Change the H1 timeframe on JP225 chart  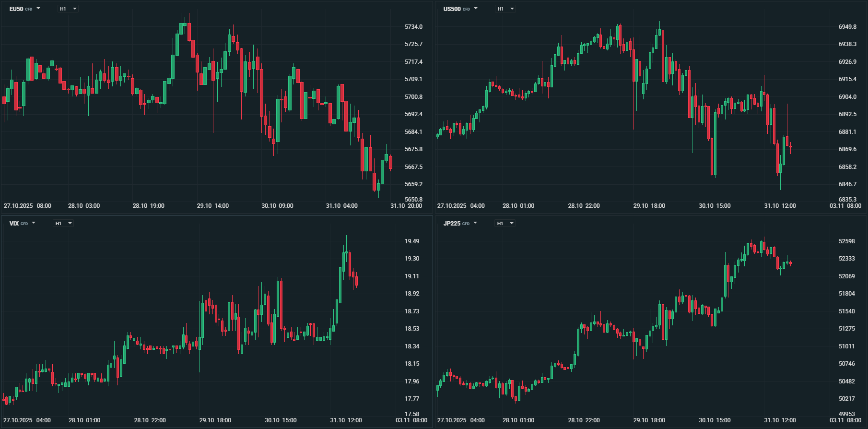(x=505, y=223)
